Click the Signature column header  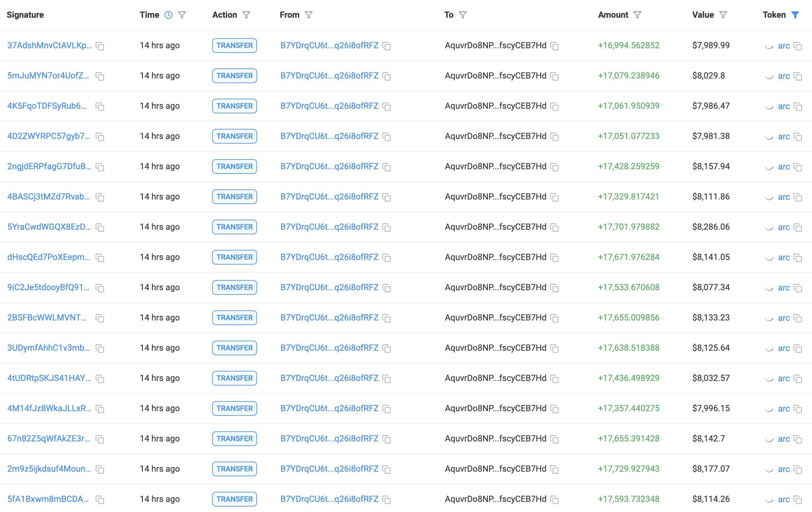coord(25,15)
